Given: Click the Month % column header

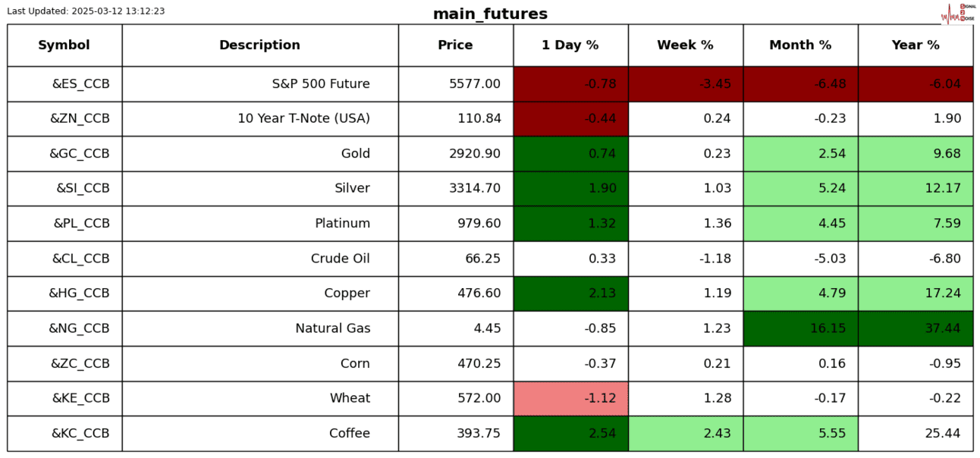Looking at the screenshot, I should [800, 45].
